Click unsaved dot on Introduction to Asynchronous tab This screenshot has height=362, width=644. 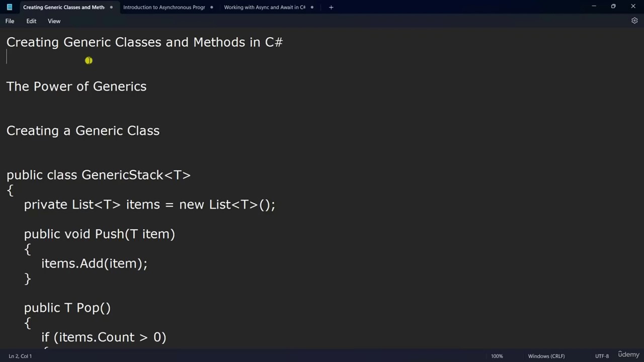tap(211, 7)
